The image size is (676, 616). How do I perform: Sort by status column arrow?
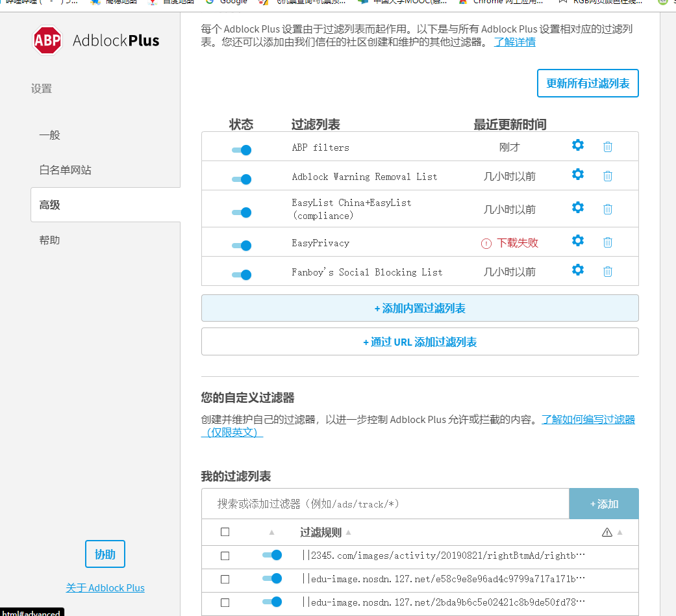271,533
